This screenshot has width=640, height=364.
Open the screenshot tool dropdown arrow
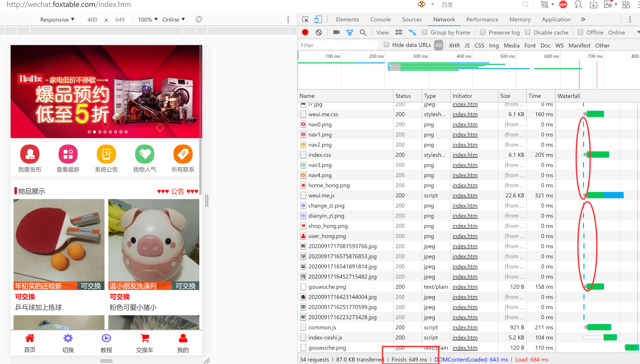(552, 5)
